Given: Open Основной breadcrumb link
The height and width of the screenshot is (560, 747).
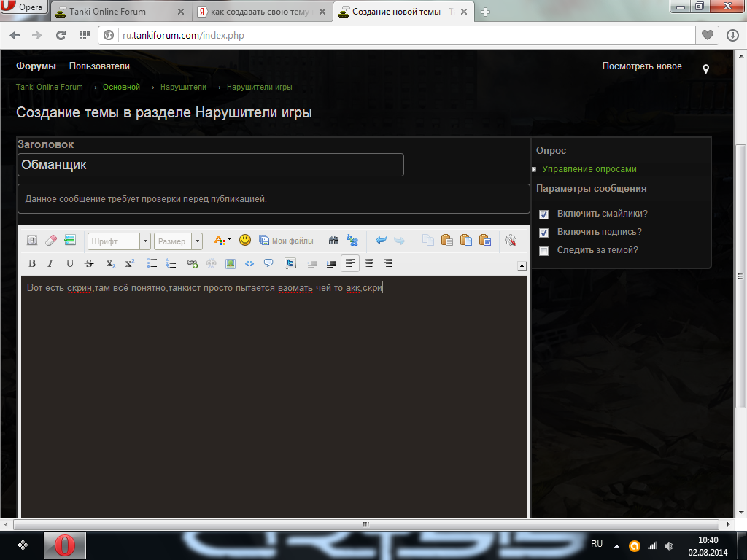Looking at the screenshot, I should click(x=122, y=87).
